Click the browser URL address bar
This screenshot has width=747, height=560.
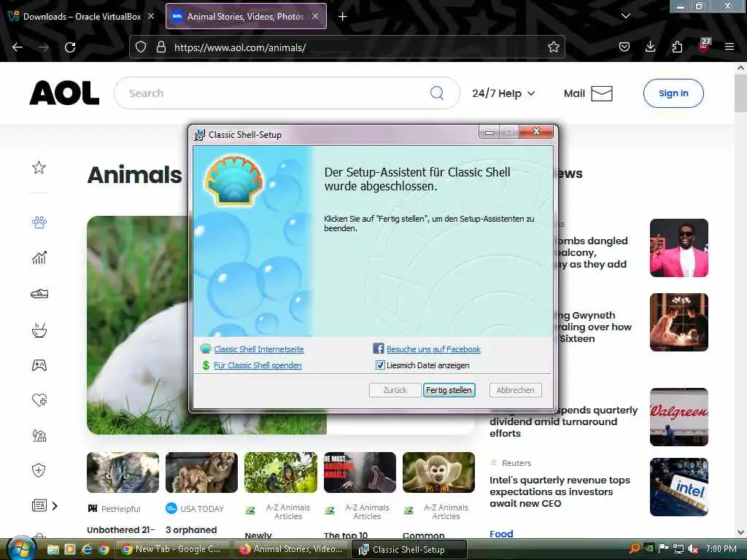(x=357, y=47)
